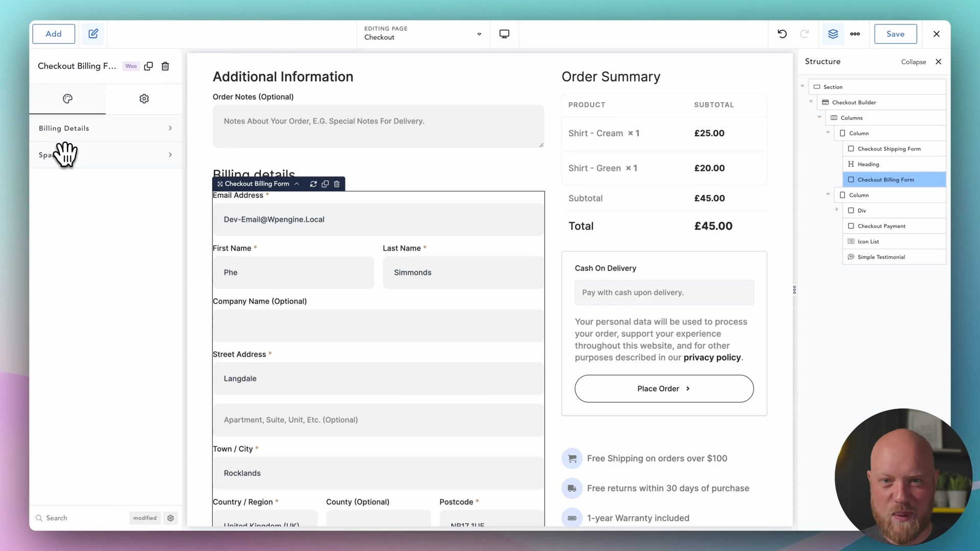The image size is (980, 551).
Task: Duplicate the Checkout Billing Form in left panel
Action: pos(149,66)
